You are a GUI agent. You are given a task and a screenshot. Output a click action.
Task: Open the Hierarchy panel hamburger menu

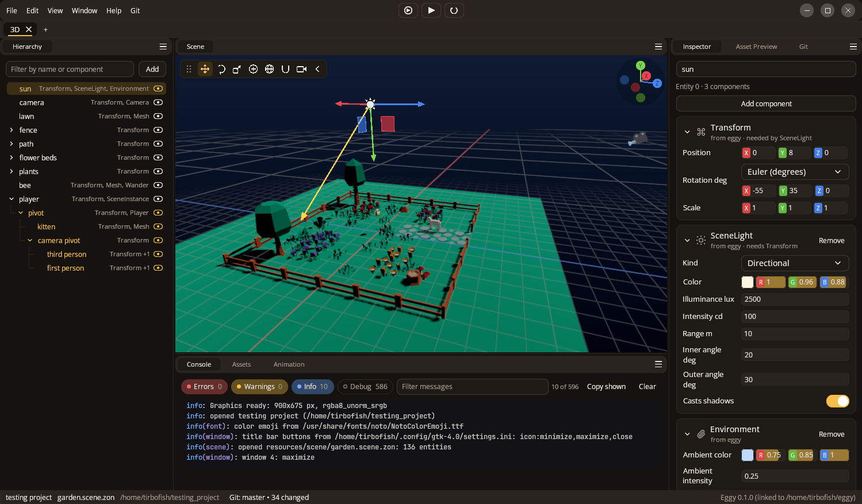point(163,47)
